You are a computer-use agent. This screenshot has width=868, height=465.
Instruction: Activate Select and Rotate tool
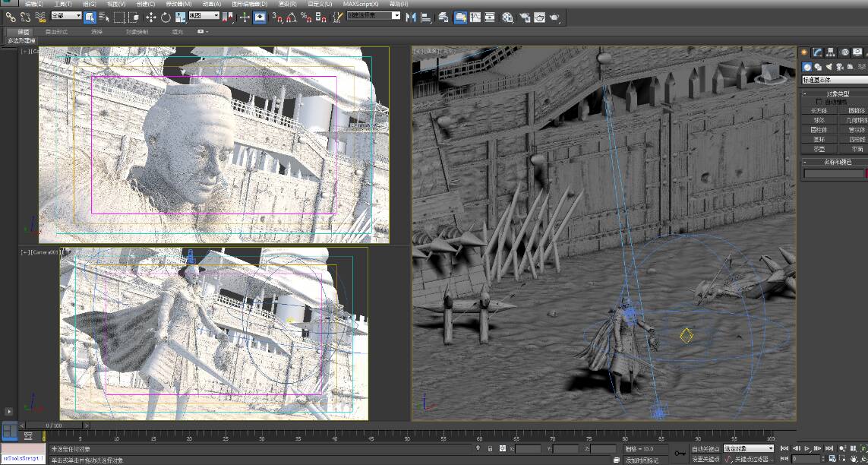coord(166,17)
